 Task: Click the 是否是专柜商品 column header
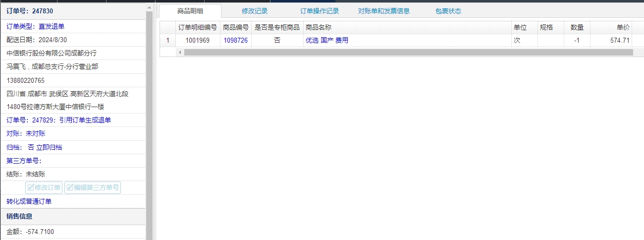coord(277,28)
